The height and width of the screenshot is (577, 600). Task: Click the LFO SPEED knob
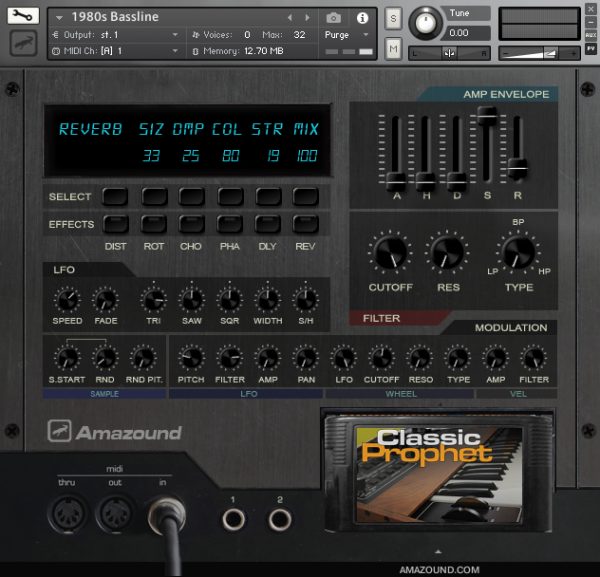pos(68,300)
